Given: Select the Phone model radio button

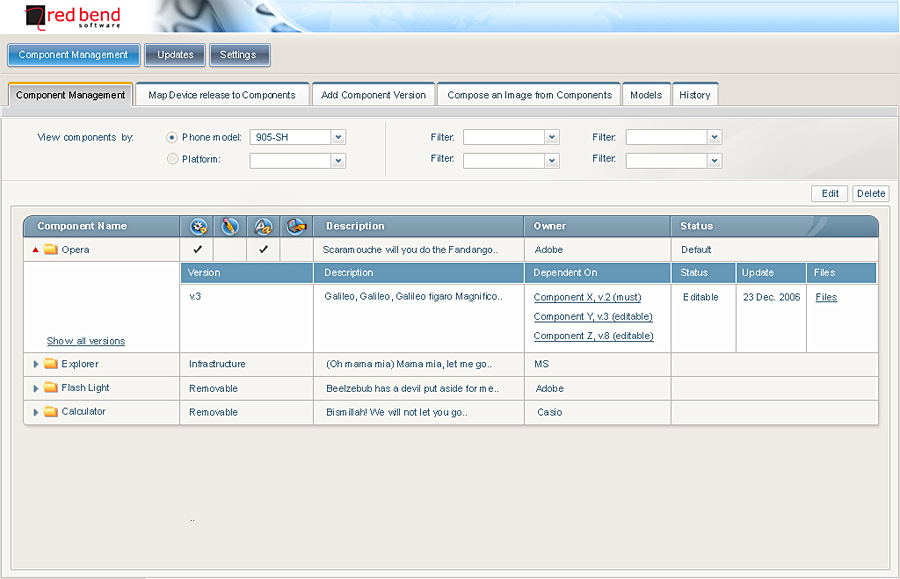Looking at the screenshot, I should 172,137.
